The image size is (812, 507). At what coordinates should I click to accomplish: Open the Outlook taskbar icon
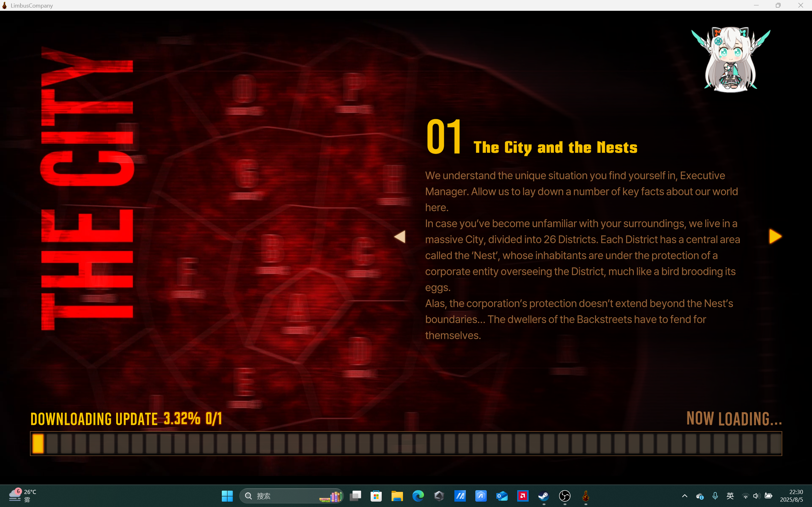point(502,496)
